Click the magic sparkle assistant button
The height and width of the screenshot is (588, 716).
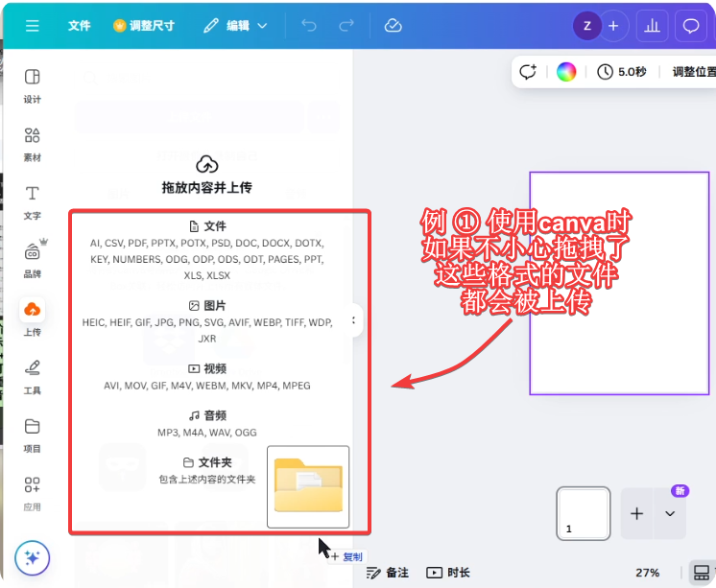[33, 558]
